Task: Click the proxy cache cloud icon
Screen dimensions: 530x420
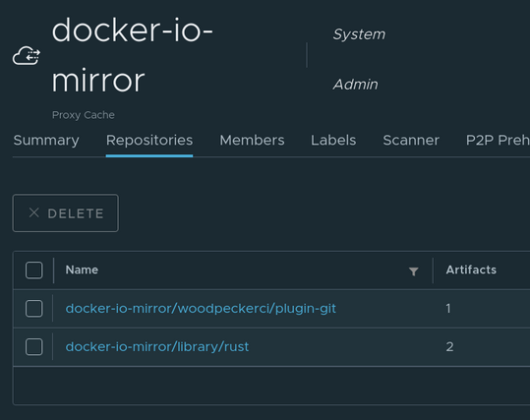Action: pyautogui.click(x=27, y=55)
